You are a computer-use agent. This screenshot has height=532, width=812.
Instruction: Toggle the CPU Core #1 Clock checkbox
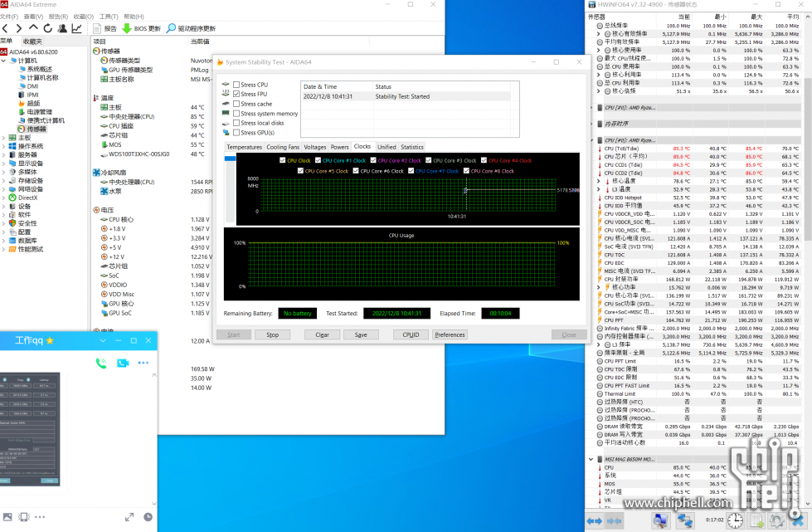click(318, 160)
